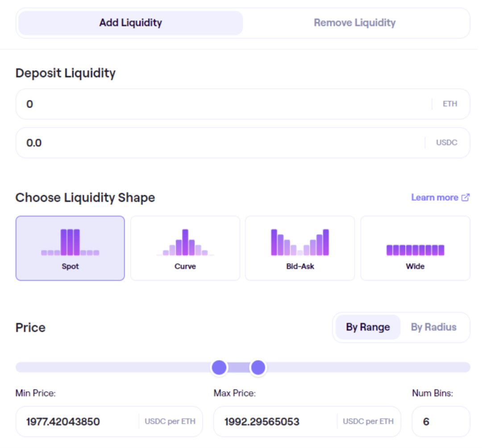Click the Num Bins value box
Viewport: 482px width, 448px height.
(441, 421)
